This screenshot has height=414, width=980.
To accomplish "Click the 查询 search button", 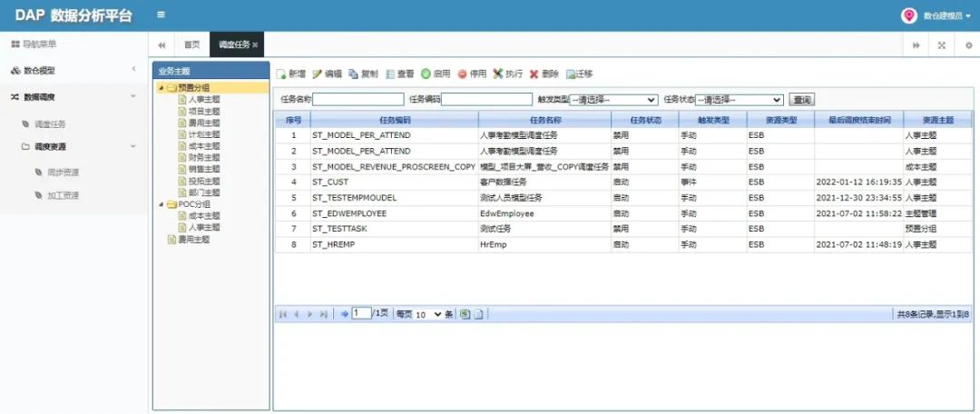I will (802, 100).
